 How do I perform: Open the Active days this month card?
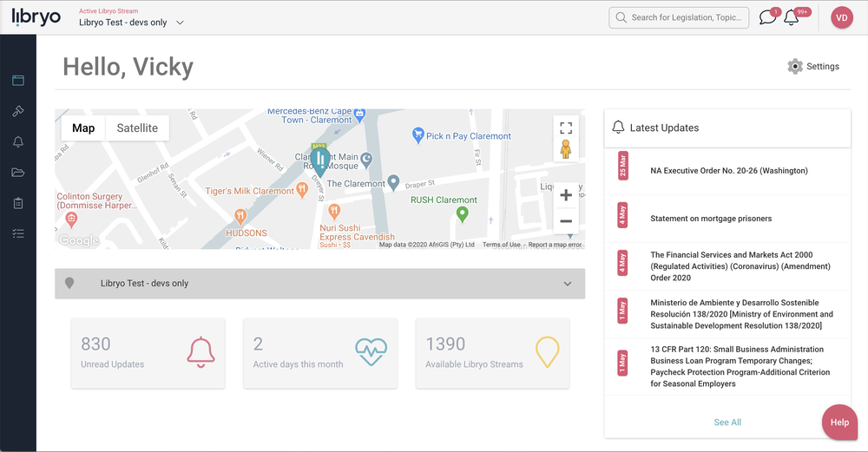320,353
